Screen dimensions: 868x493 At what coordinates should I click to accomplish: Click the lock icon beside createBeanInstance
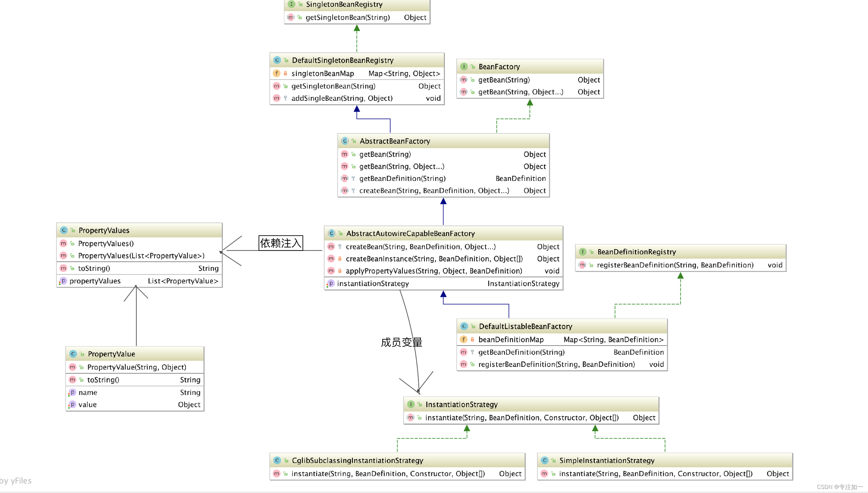click(340, 259)
